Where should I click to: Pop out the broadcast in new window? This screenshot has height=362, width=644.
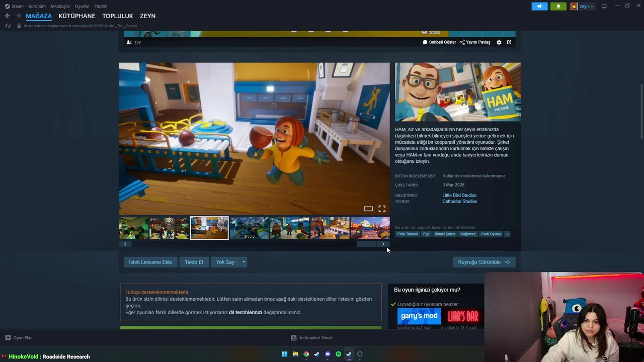[x=509, y=42]
